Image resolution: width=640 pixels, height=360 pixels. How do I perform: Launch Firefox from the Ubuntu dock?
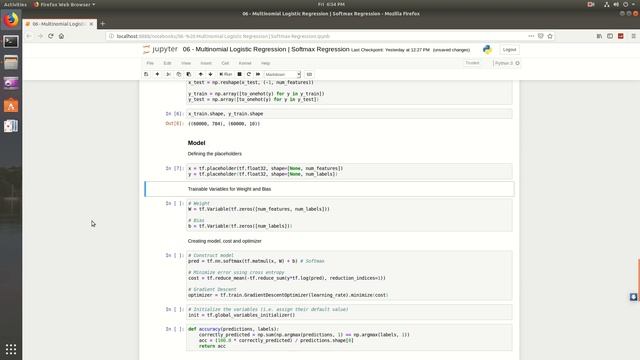click(x=11, y=20)
